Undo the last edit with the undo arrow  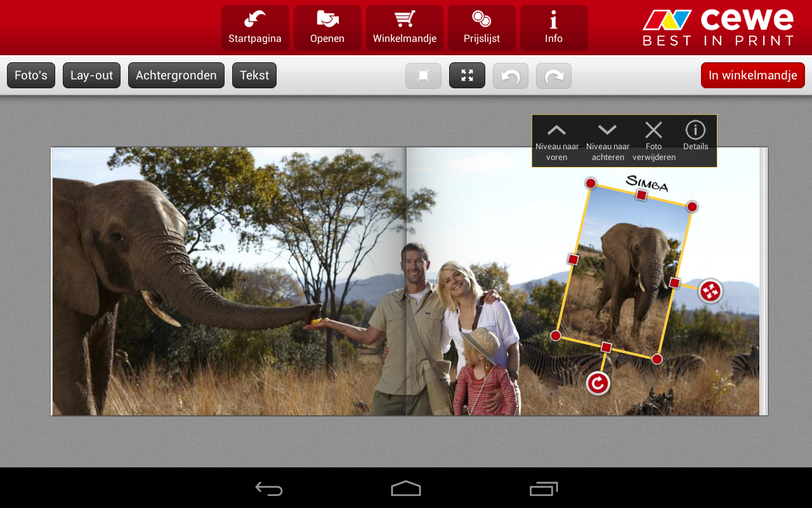click(510, 75)
